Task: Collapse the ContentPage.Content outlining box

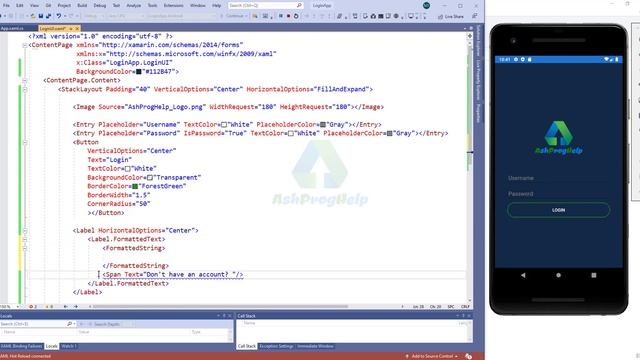Action: coord(25,80)
